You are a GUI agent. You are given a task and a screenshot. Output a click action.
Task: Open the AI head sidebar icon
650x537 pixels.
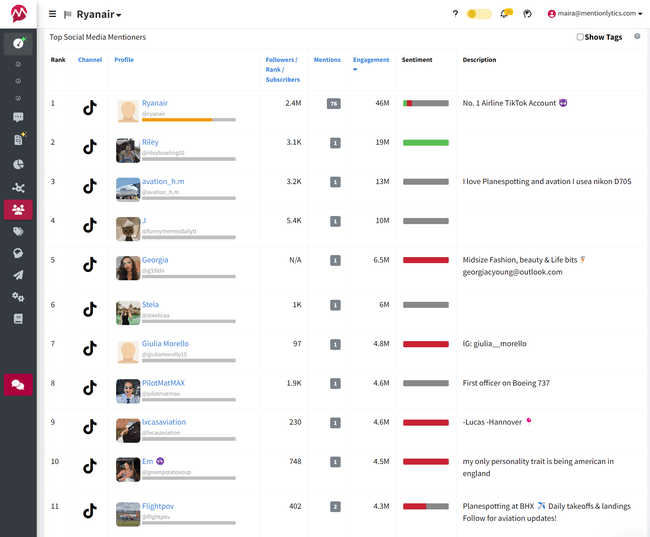pyautogui.click(x=18, y=253)
